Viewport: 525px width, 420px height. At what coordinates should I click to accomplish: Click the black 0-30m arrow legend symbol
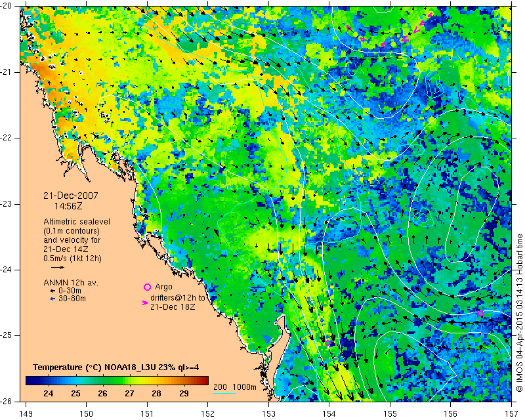[52, 291]
